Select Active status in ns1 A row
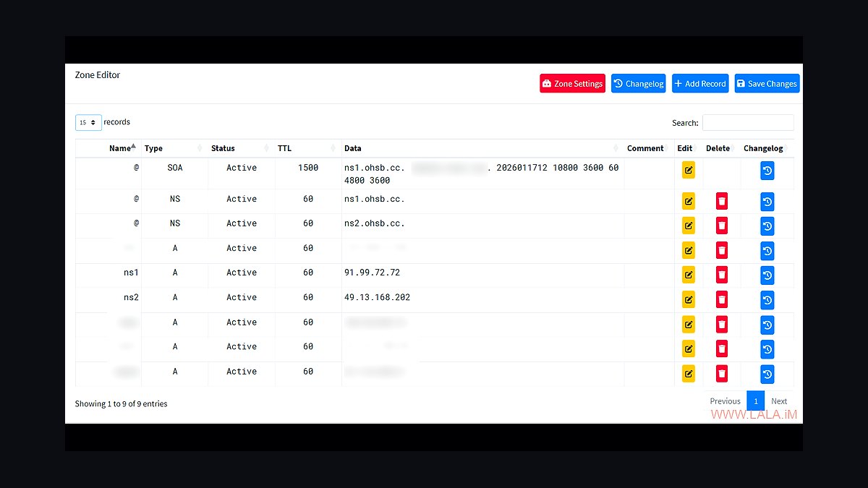 [242, 273]
